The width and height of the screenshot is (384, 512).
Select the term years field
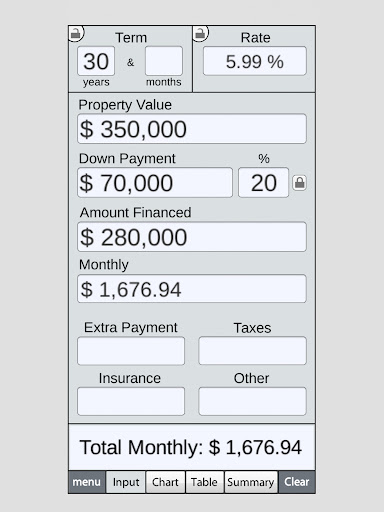point(96,61)
